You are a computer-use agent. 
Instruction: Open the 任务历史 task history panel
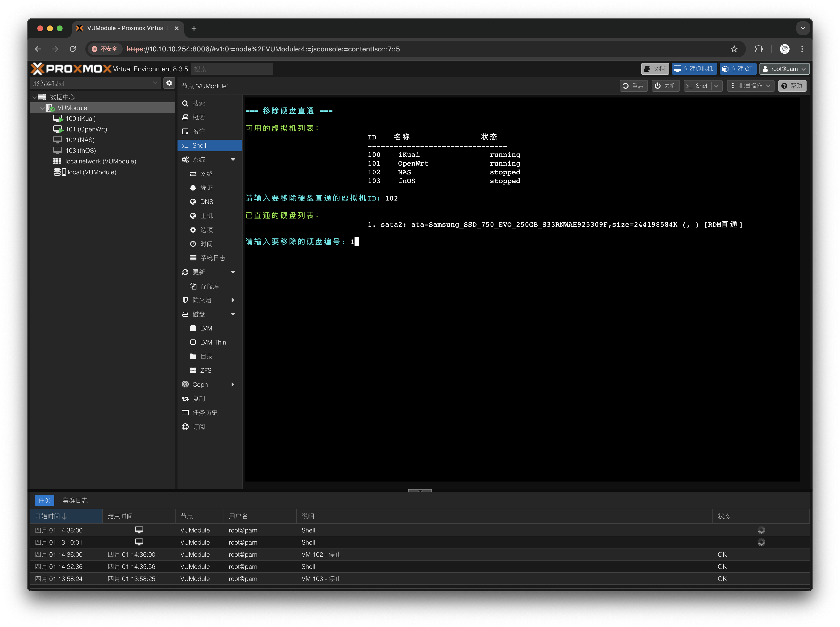(x=205, y=413)
